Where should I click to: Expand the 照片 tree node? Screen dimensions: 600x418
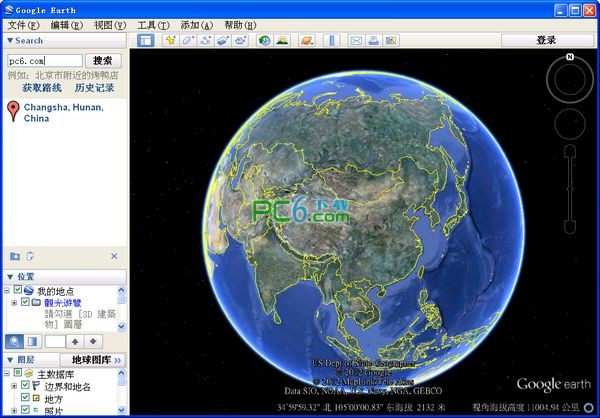(14, 411)
